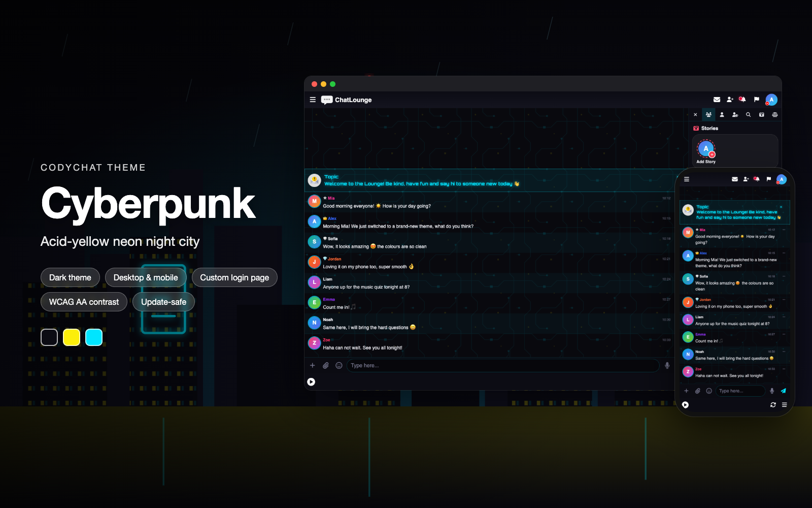Open mobile bottom menu list icon
The height and width of the screenshot is (508, 812).
click(x=785, y=405)
